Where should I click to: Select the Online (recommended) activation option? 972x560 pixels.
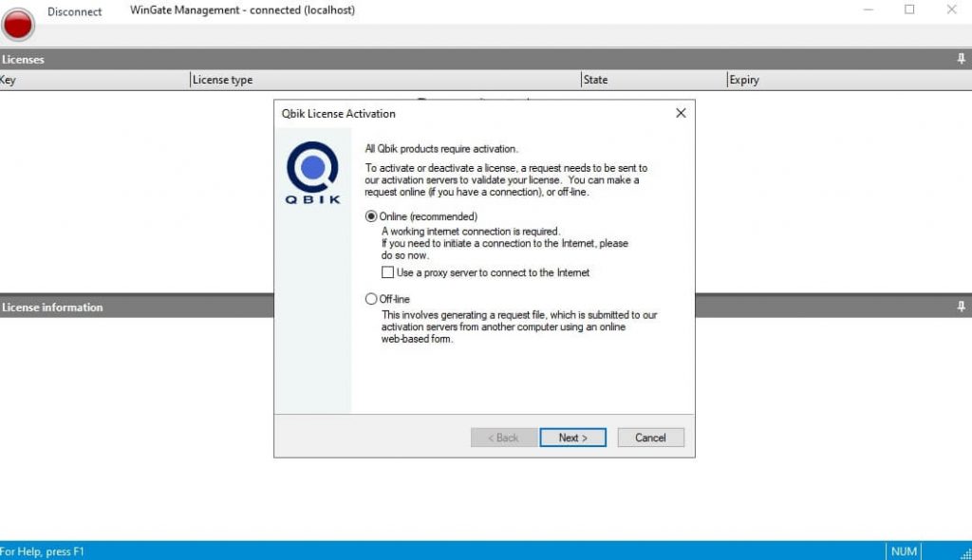371,216
